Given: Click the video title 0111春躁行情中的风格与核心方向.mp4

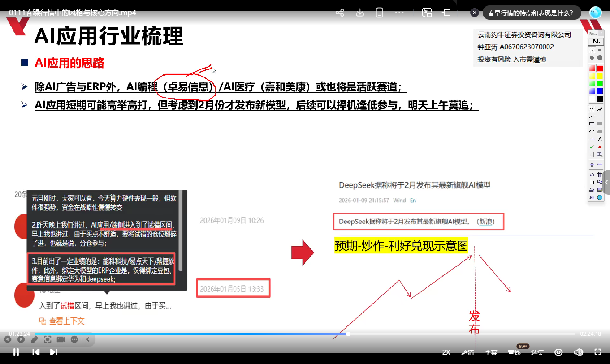Looking at the screenshot, I should [73, 13].
